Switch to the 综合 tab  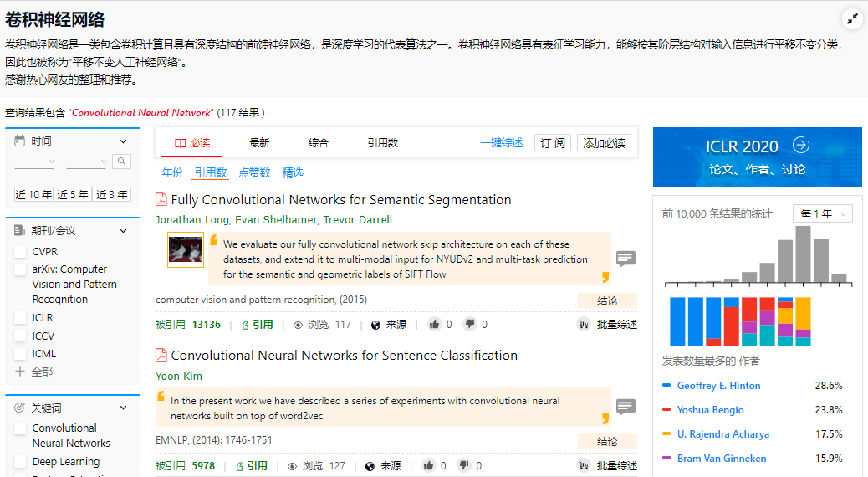coord(318,143)
